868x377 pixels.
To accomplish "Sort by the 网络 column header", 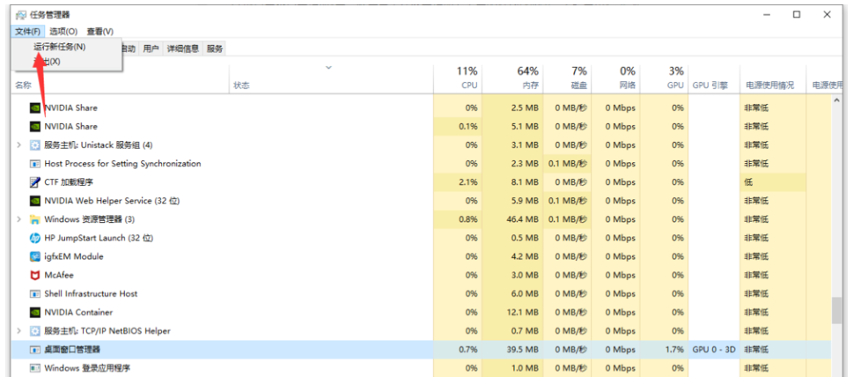I will 615,79.
